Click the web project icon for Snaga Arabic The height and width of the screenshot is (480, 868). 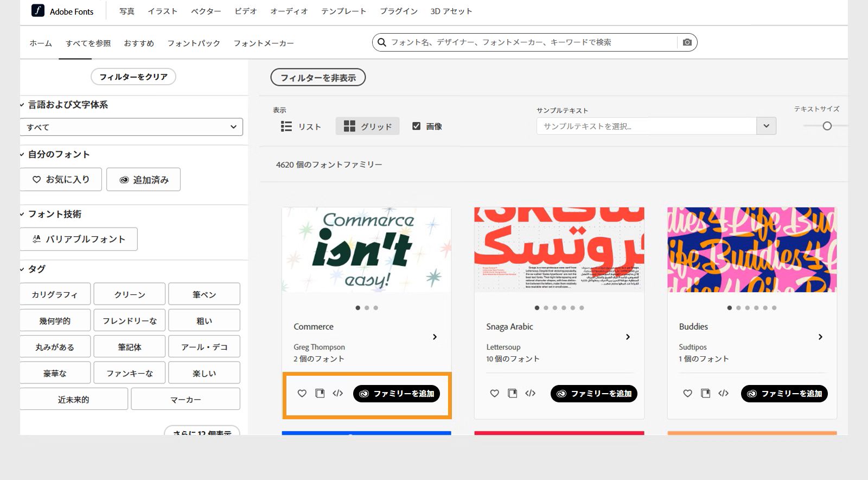click(x=513, y=394)
